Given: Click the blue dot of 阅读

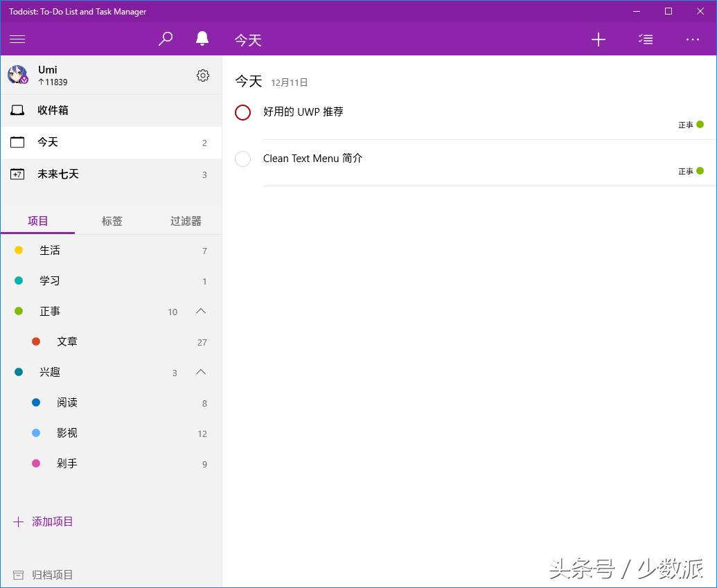Looking at the screenshot, I should coord(36,402).
